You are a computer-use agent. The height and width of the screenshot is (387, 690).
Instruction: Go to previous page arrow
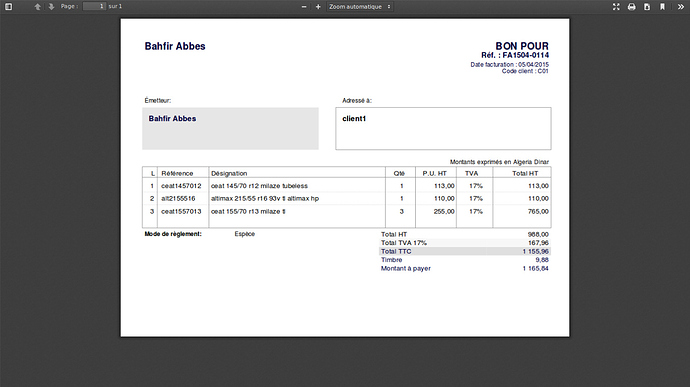[x=37, y=7]
